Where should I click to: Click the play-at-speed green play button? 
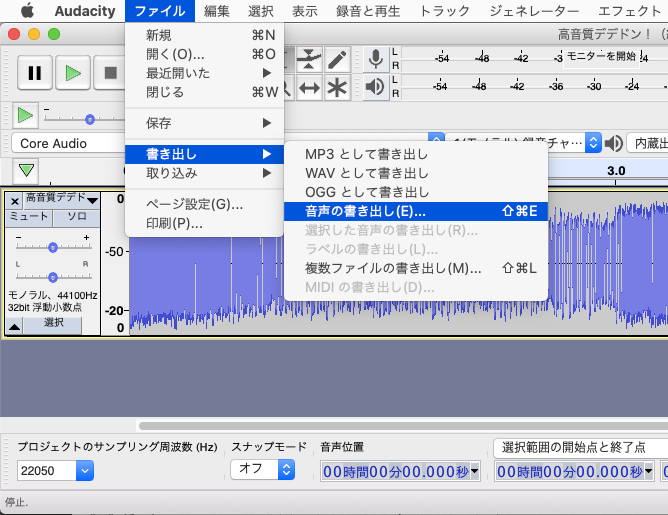(25, 115)
